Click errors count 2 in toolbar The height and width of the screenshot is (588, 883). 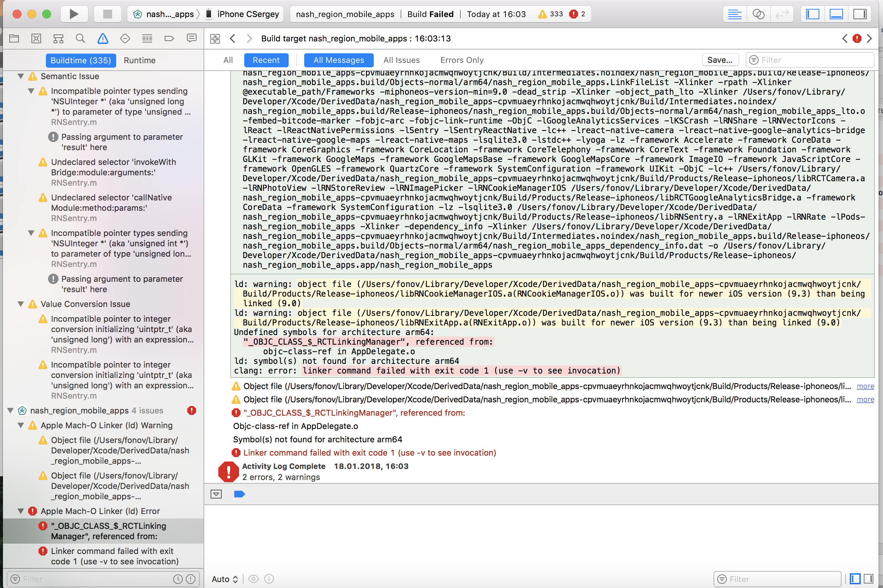click(x=577, y=14)
